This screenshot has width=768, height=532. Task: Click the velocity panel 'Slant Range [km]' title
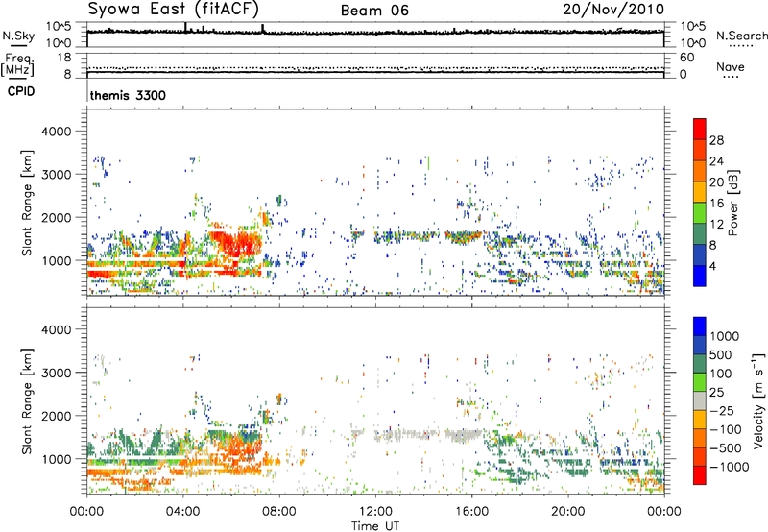tap(27, 400)
